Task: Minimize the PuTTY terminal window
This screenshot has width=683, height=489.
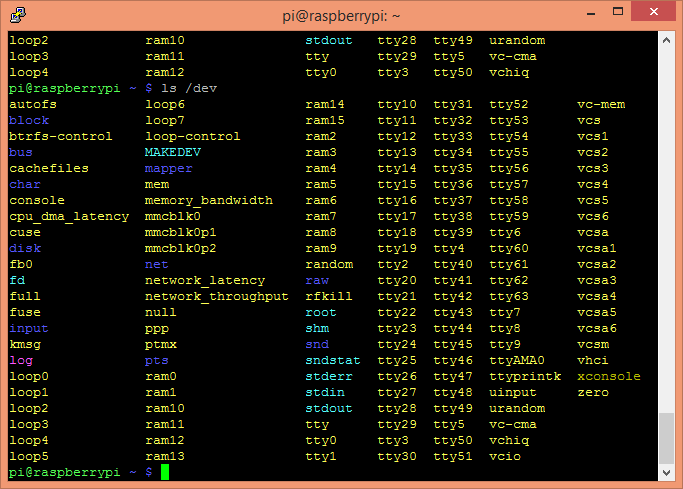Action: click(x=591, y=13)
